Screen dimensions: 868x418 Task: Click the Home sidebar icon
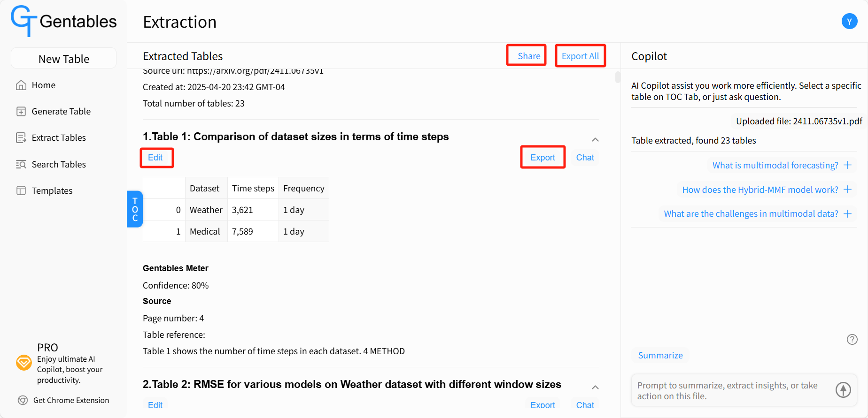click(x=21, y=85)
